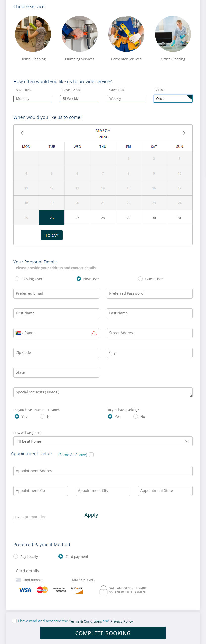Select the Bi-Weekly service option

coord(79,99)
